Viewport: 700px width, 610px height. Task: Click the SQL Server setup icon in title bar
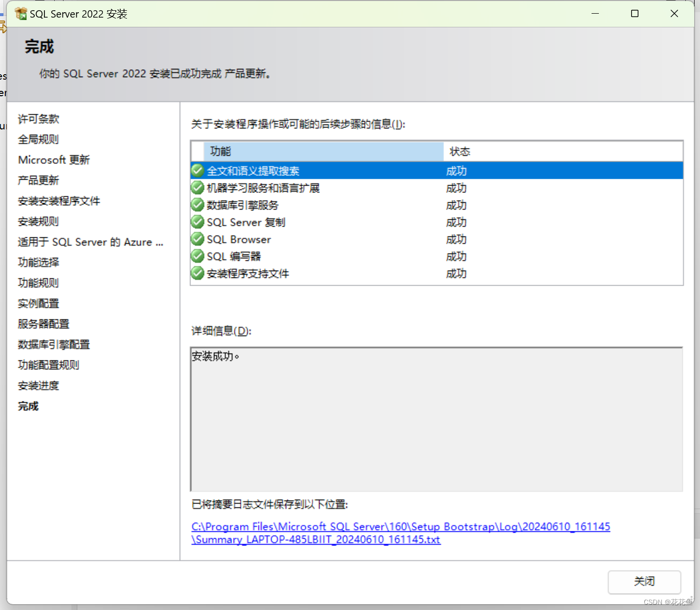click(x=21, y=14)
